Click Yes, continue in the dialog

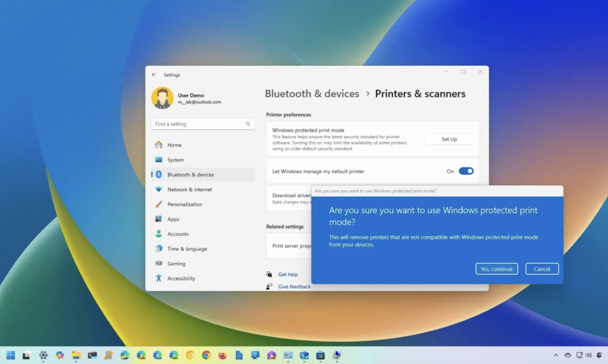pyautogui.click(x=496, y=269)
